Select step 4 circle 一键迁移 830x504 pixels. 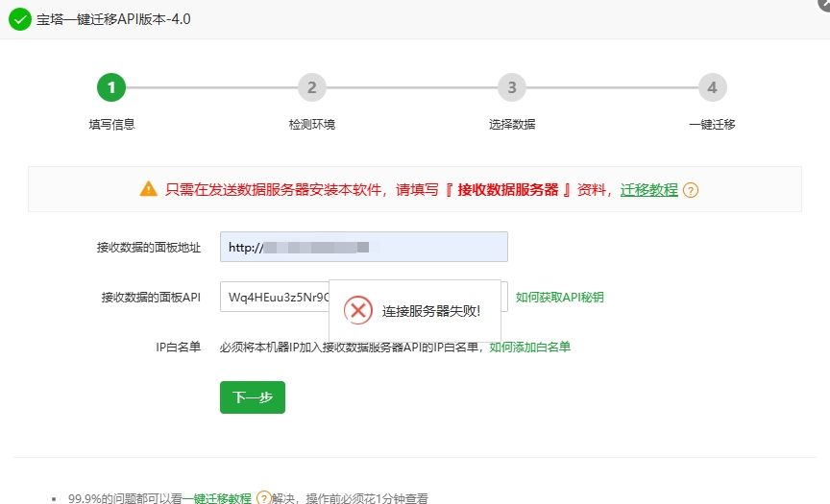coord(713,87)
